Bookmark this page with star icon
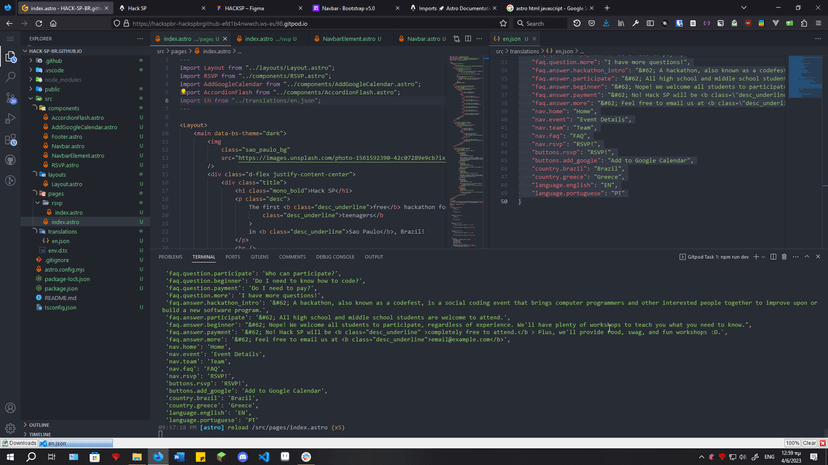Viewport: 828px width, 465px height. 503,23
